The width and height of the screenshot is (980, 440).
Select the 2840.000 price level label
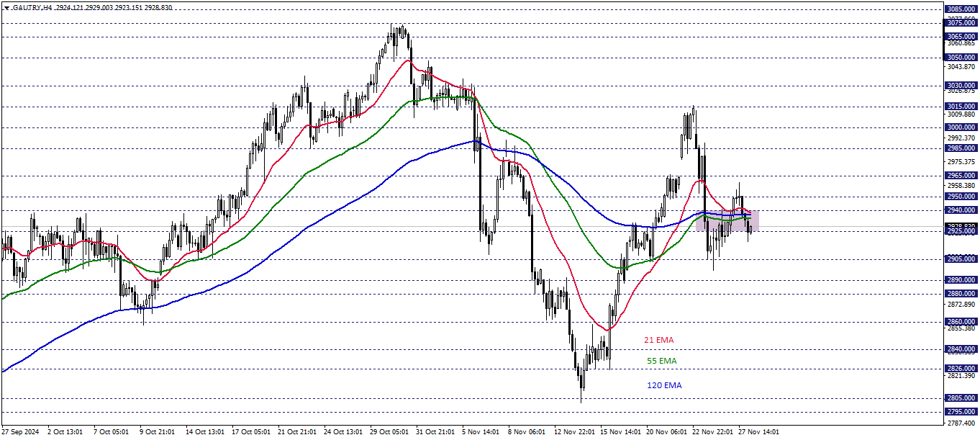point(961,349)
